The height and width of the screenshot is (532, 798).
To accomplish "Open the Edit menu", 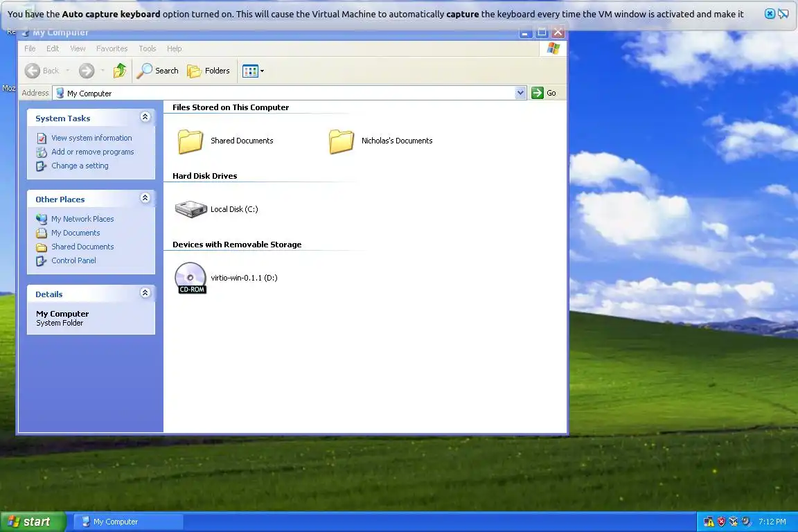I will tap(53, 48).
